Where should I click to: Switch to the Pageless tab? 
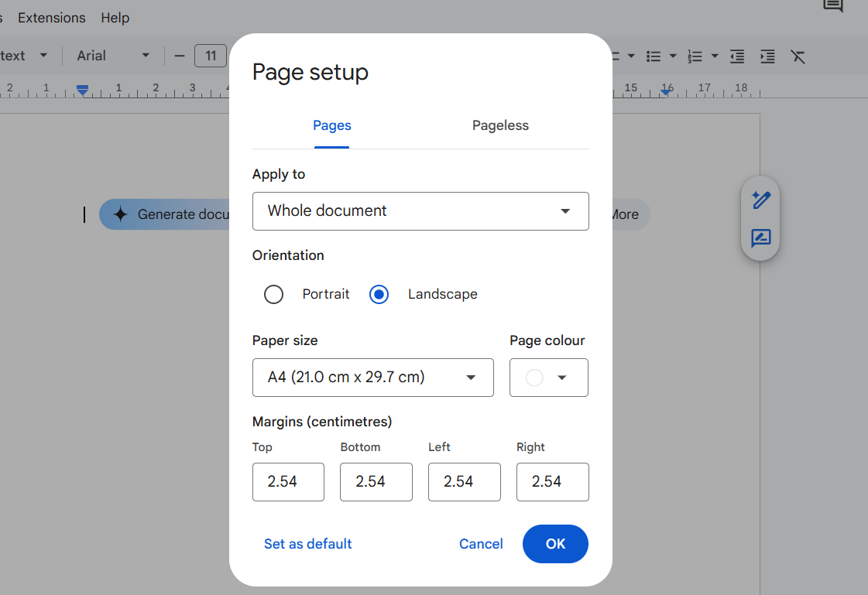point(500,125)
